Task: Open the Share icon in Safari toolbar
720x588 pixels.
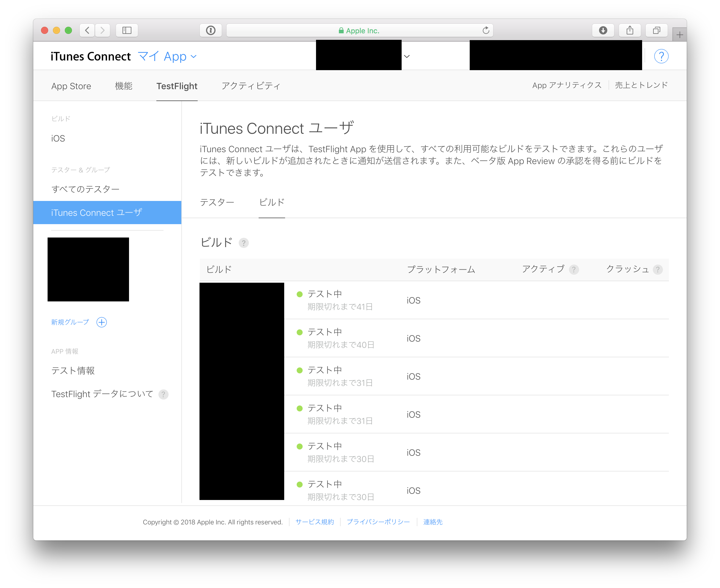Action: point(630,31)
